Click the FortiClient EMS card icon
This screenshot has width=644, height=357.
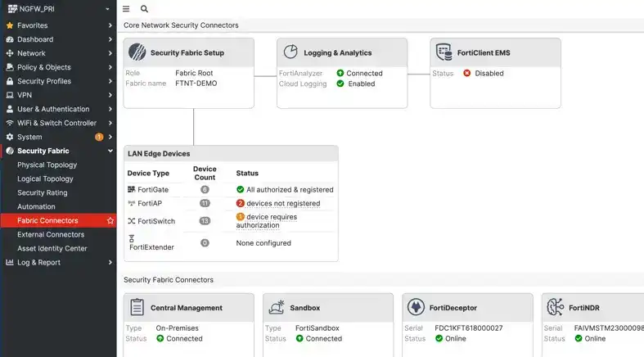click(444, 52)
